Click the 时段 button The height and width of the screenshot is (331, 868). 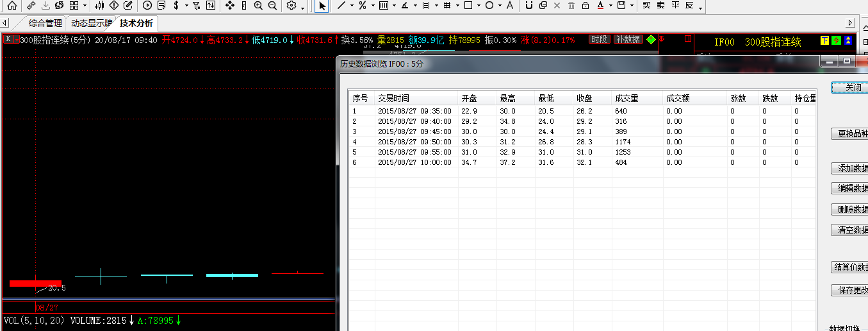[x=599, y=40]
